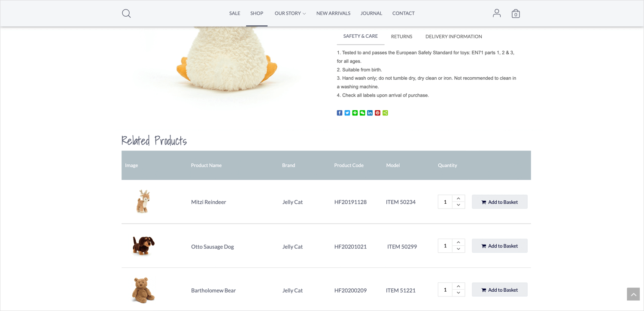Share product on Twitter
The width and height of the screenshot is (644, 311).
(347, 113)
